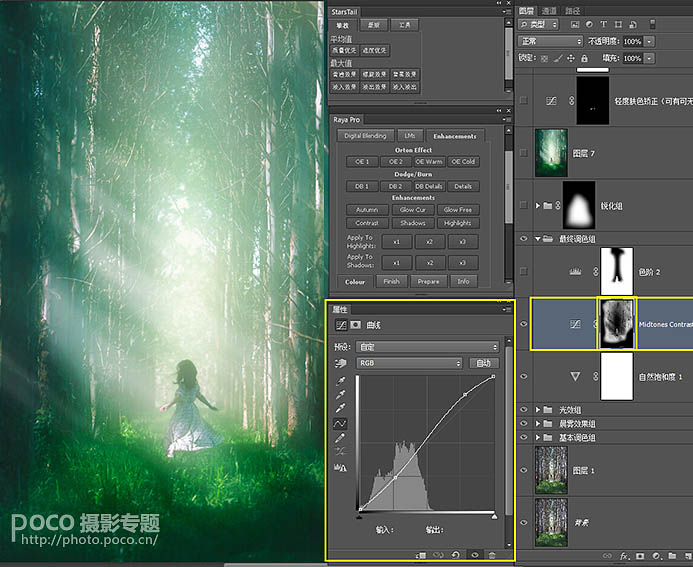The image size is (693, 567).
Task: Select the 属性 properties tab
Action: click(x=340, y=309)
